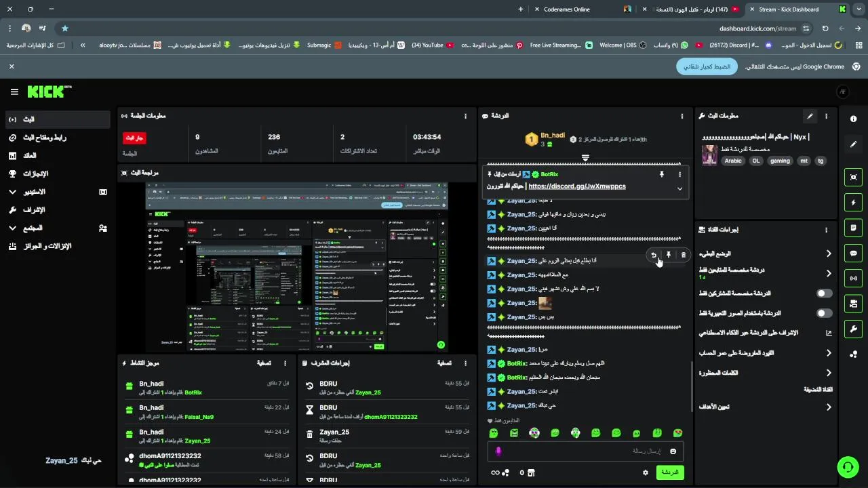Toggle emotes-only chat switch
The width and height of the screenshot is (868, 488).
[824, 313]
